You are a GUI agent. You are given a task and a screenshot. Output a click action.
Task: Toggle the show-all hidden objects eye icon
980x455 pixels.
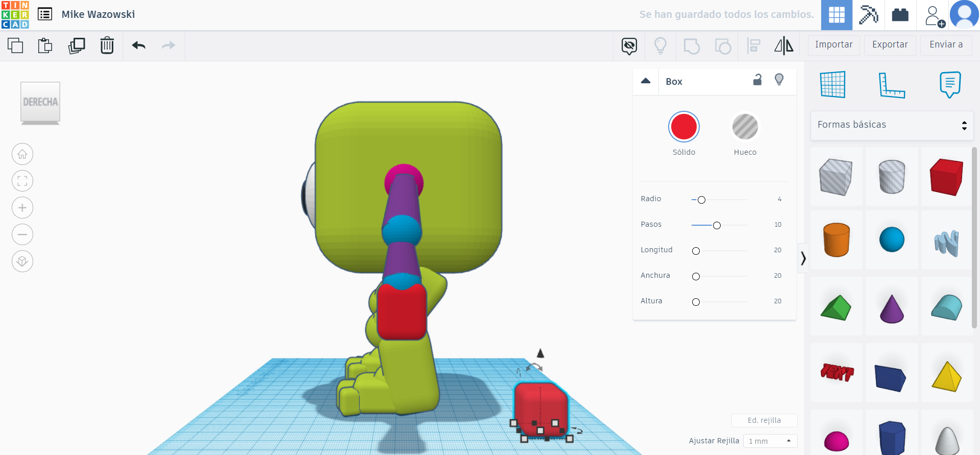[629, 46]
